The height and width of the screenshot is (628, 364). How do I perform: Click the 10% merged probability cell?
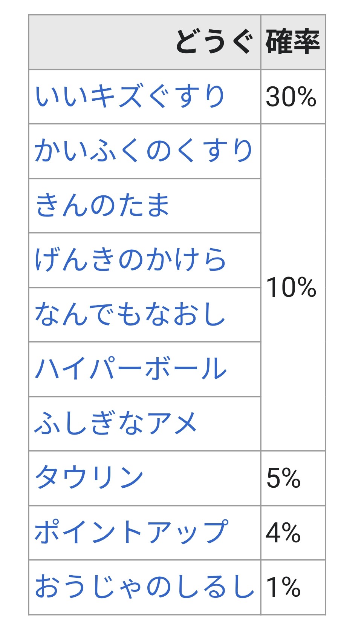pyautogui.click(x=291, y=287)
